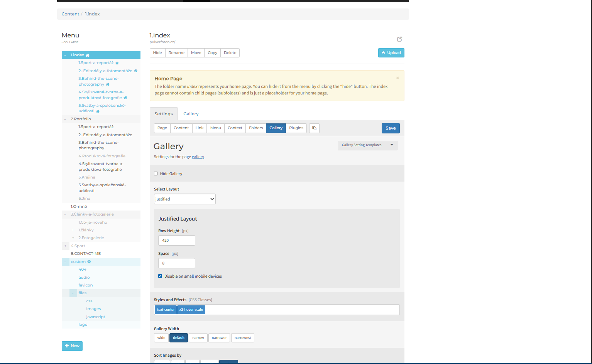Viewport: 592px width, 364px height.
Task: Click home icon beside 2.-Editoriály-a-fotomontáže
Action: tap(135, 71)
